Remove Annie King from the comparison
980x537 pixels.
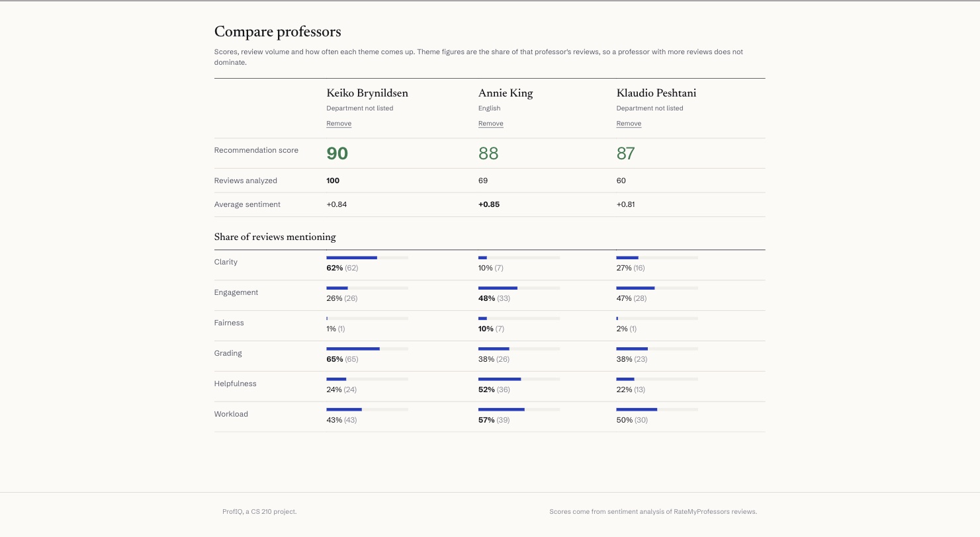click(491, 124)
